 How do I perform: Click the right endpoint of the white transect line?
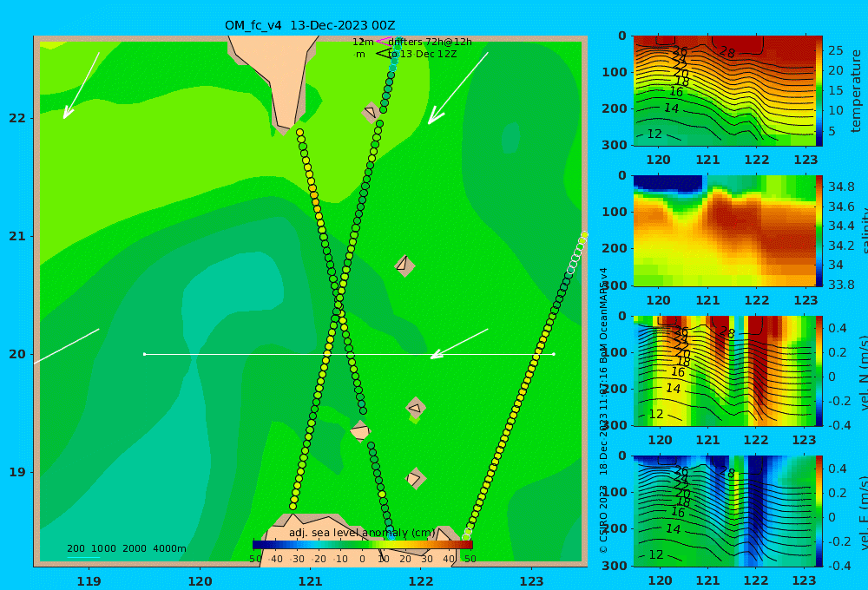coord(554,354)
